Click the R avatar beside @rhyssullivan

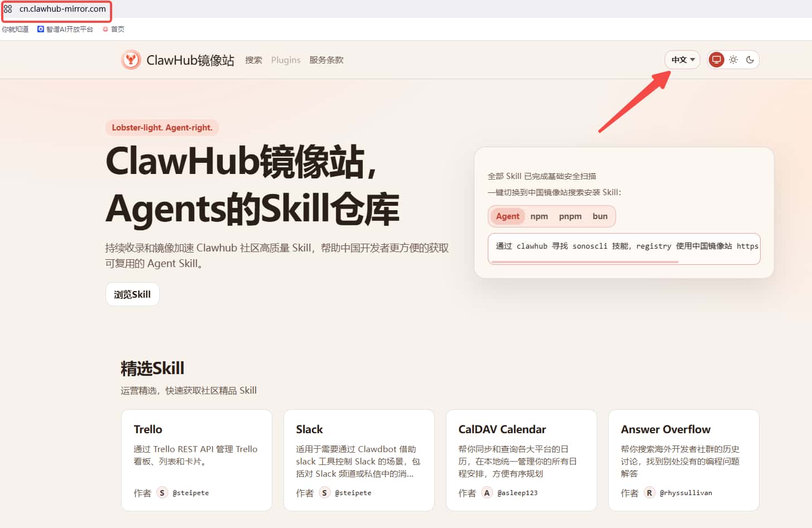(649, 493)
